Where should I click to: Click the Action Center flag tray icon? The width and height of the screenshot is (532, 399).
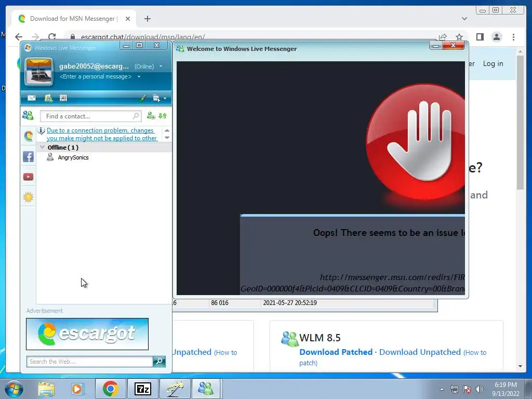pyautogui.click(x=467, y=389)
